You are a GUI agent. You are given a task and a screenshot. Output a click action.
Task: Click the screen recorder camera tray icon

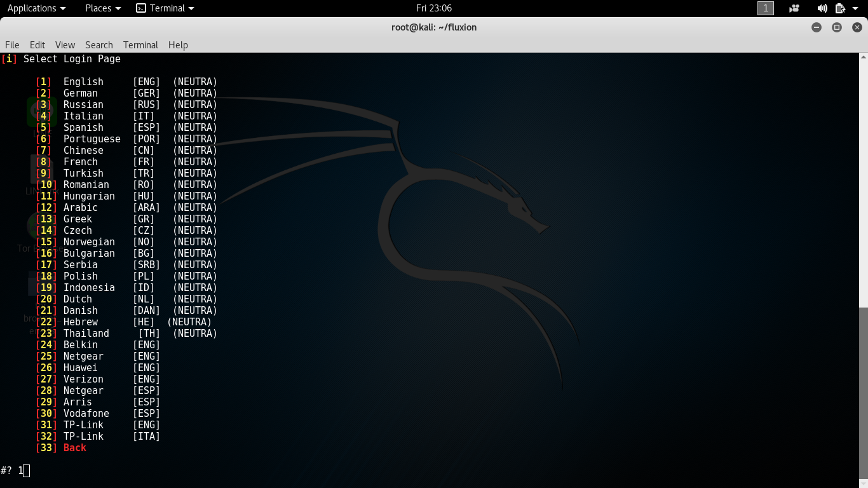click(x=794, y=8)
